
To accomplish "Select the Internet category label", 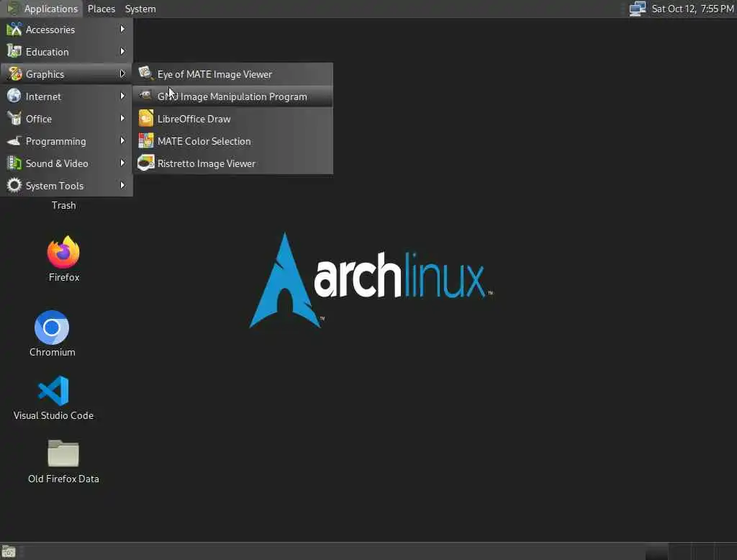I will 43,96.
